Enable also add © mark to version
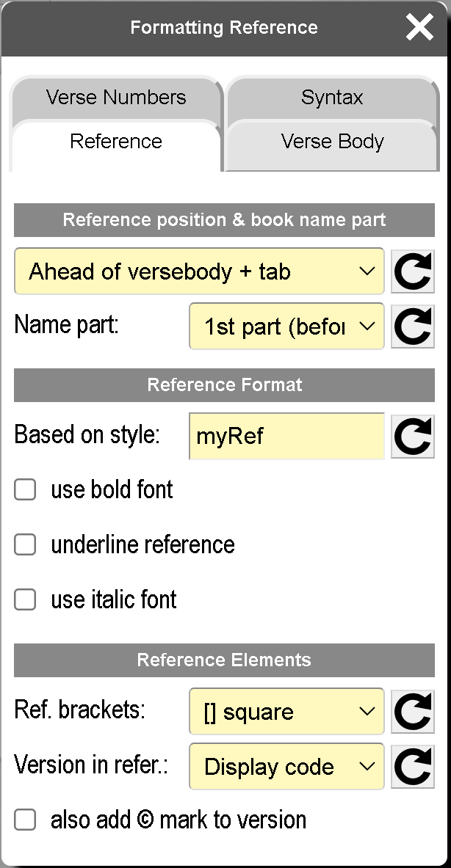Screen dimensions: 451x868 click(25, 820)
